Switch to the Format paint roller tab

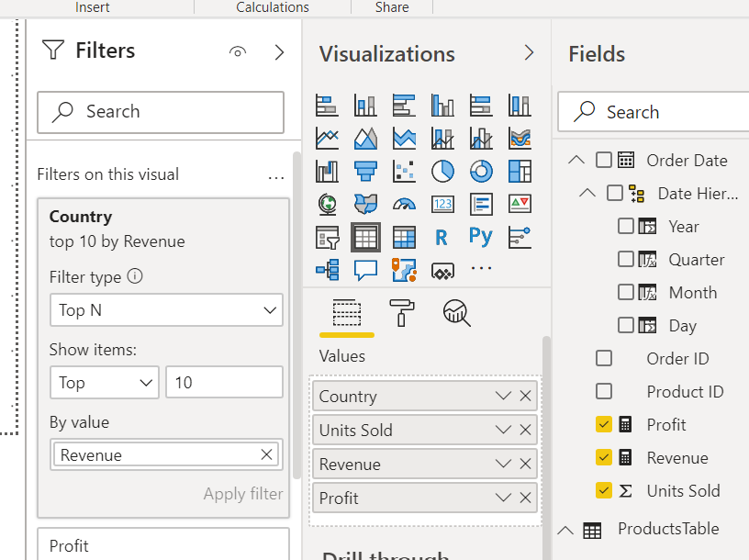401,313
